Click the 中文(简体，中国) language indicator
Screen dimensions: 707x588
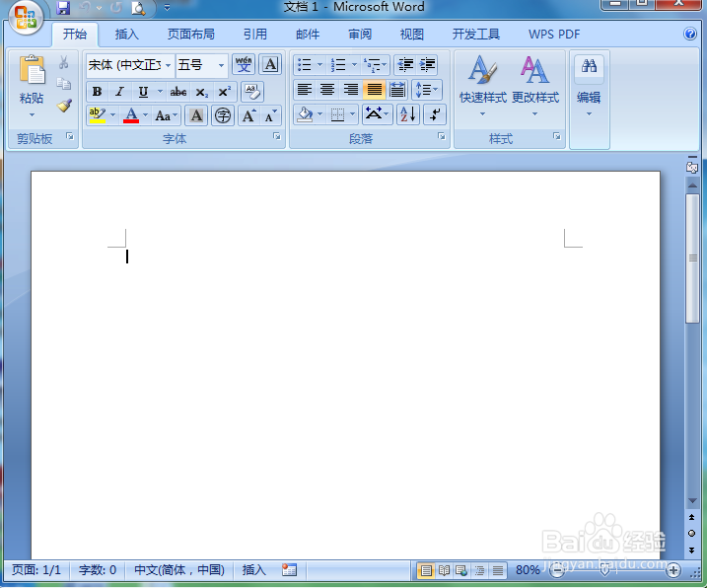point(179,570)
